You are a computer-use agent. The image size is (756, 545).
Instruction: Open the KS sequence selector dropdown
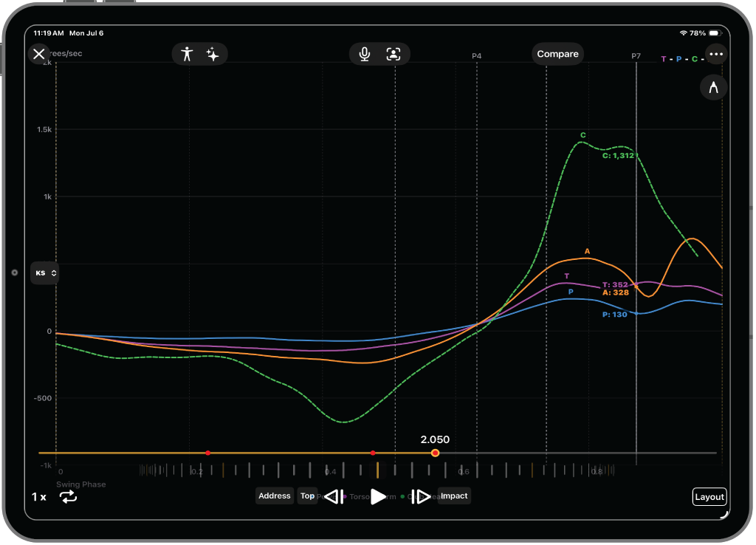45,273
